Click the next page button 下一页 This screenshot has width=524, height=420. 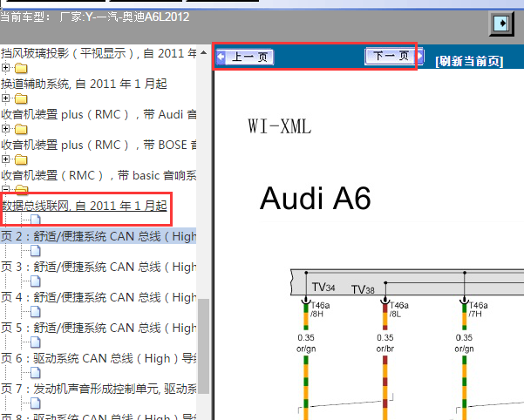394,56
